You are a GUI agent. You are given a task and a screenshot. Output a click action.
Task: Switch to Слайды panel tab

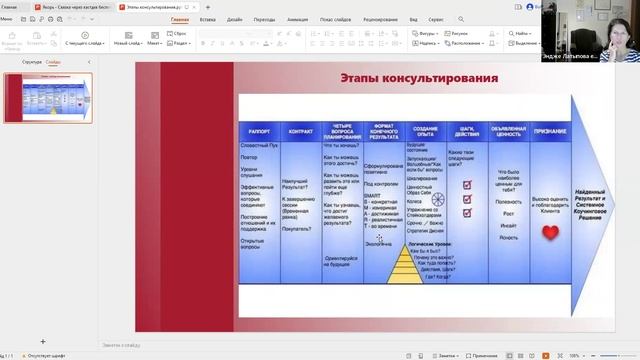pos(53,62)
